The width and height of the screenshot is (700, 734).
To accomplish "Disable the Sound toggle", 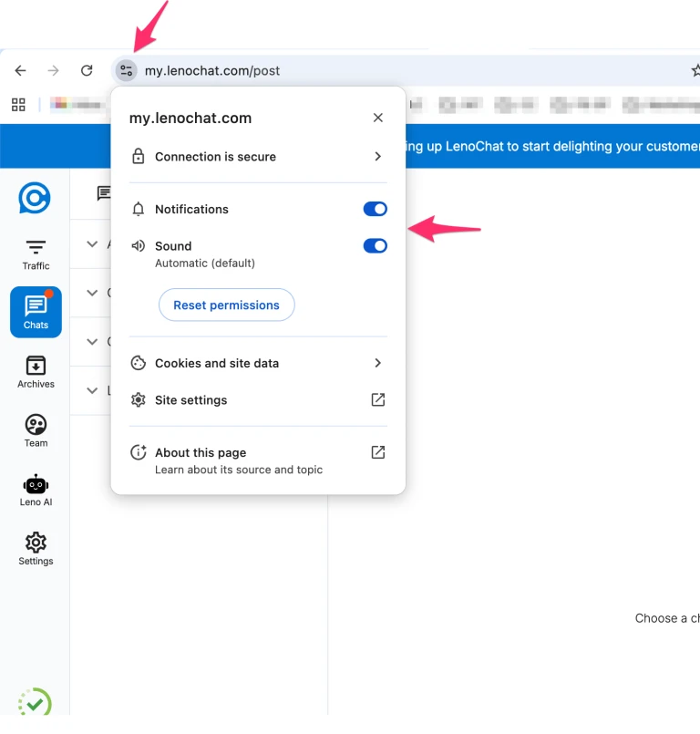I will click(x=376, y=246).
